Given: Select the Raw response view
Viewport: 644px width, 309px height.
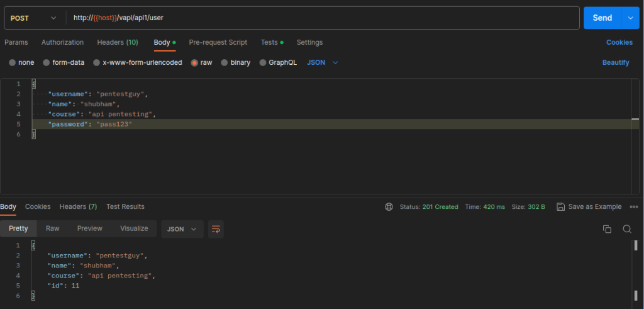Looking at the screenshot, I should tap(53, 229).
